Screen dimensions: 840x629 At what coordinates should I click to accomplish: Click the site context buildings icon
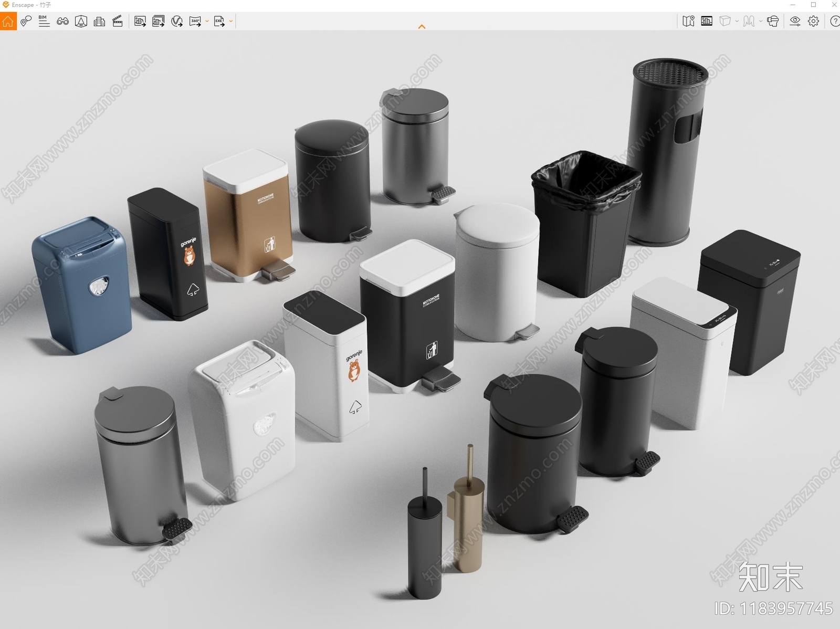tap(99, 21)
